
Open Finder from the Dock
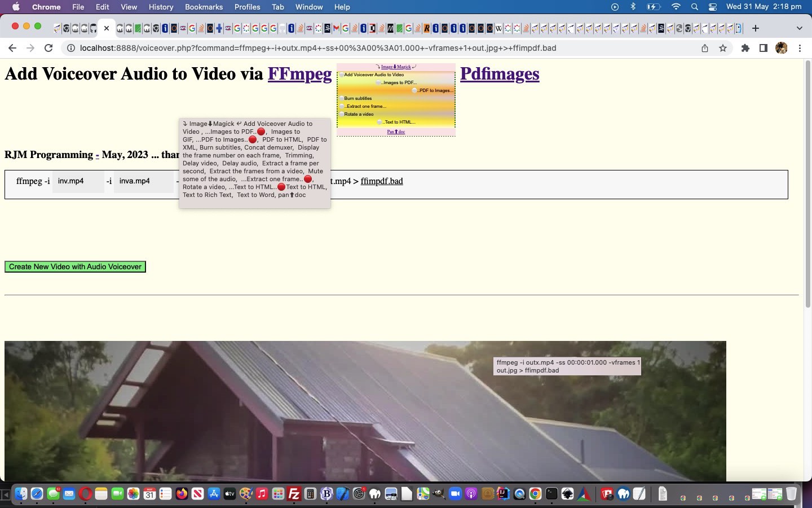pyautogui.click(x=21, y=494)
